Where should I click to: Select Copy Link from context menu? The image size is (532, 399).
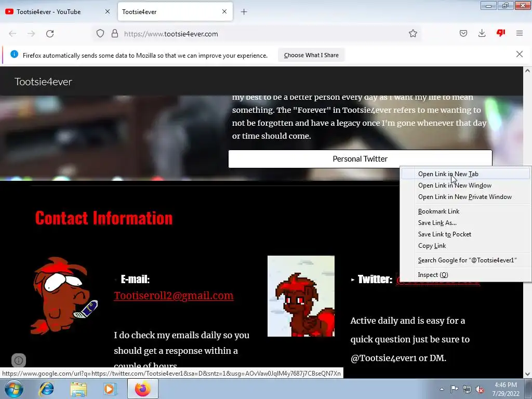click(465, 246)
